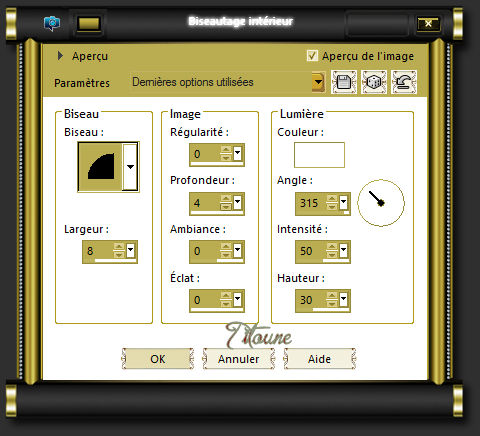Click the randomize parameters dice icon
Screen dimensions: 480x436
coord(374,82)
